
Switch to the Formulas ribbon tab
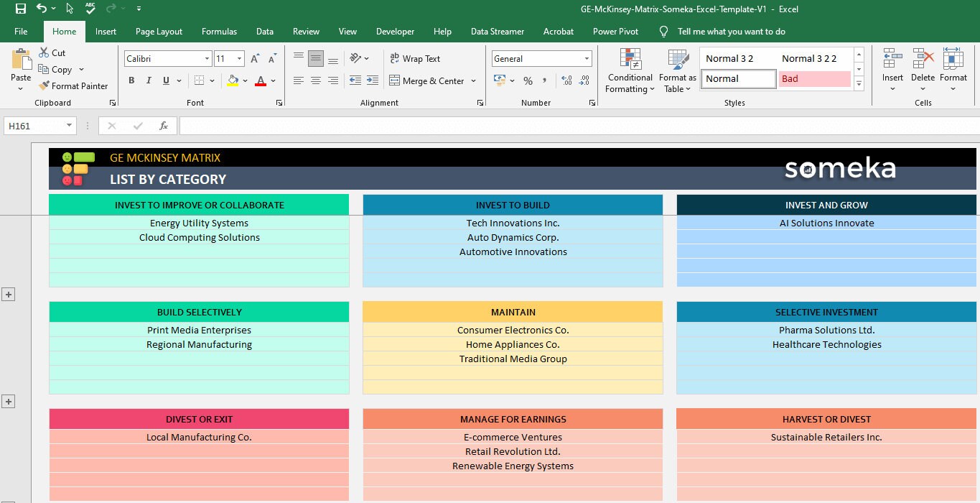point(219,31)
